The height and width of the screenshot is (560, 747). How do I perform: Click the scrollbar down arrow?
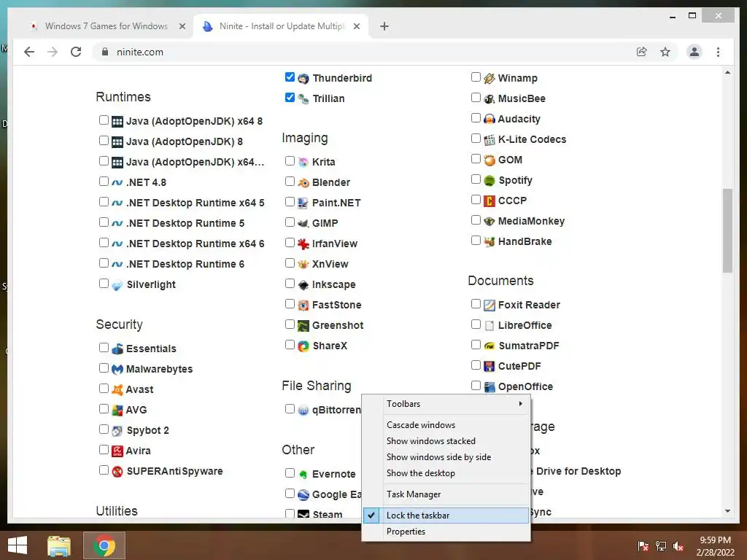coord(727,511)
